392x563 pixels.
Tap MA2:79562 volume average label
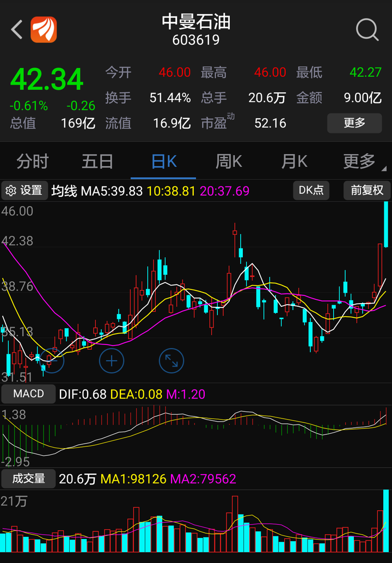click(x=203, y=479)
